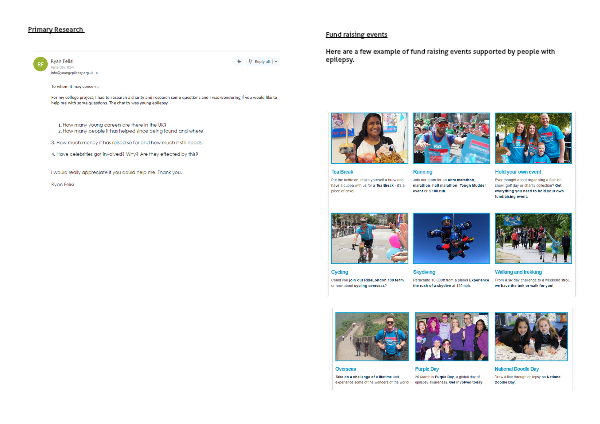Image resolution: width=600 pixels, height=424 pixels.
Task: Open the National Doodle Day photo
Action: coord(532,336)
